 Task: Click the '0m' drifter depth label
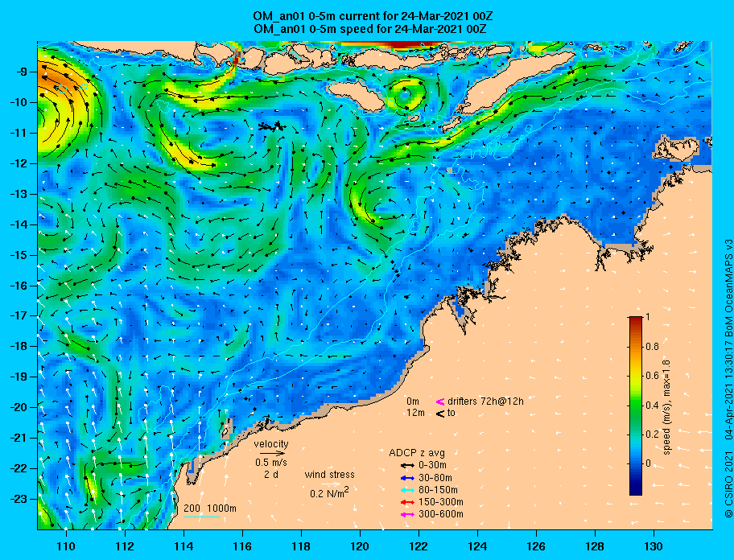[413, 401]
